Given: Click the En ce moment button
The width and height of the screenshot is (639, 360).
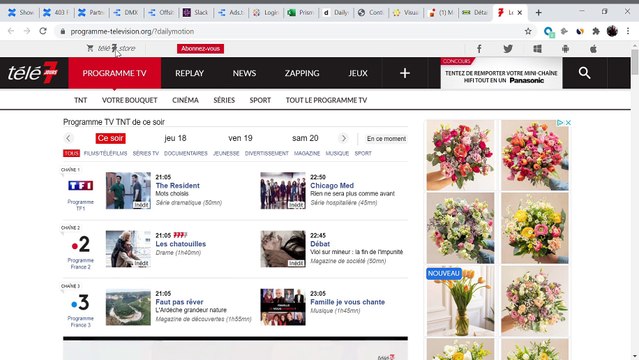Looking at the screenshot, I should (x=386, y=139).
